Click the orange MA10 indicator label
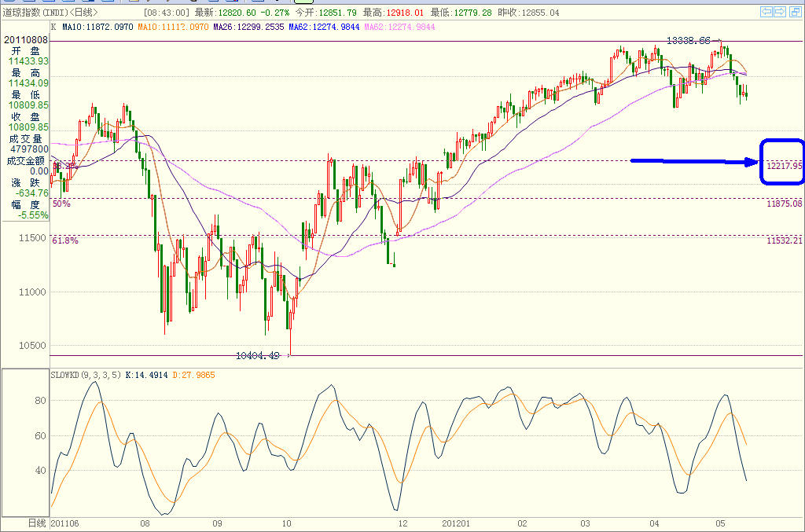 173,27
